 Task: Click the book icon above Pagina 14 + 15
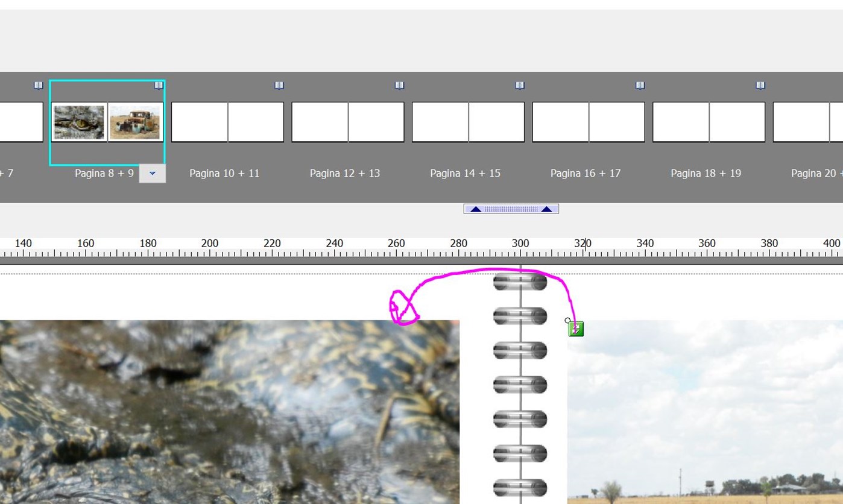click(x=520, y=86)
